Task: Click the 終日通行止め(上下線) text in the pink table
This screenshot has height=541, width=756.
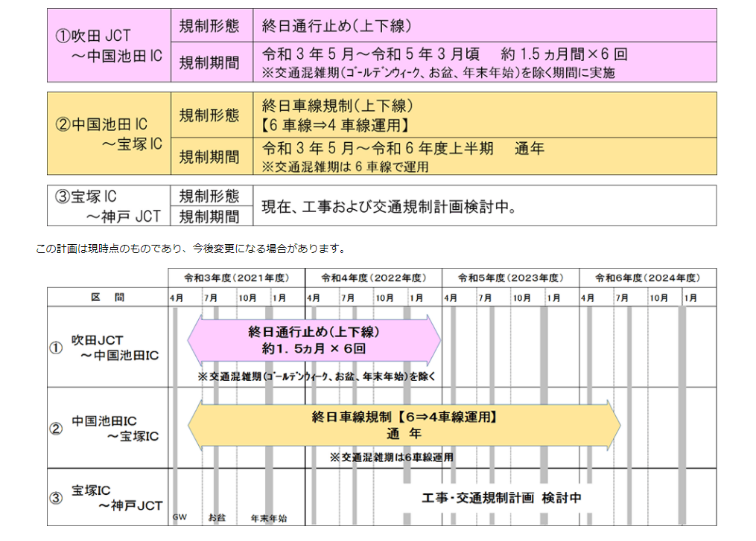Action: (337, 25)
